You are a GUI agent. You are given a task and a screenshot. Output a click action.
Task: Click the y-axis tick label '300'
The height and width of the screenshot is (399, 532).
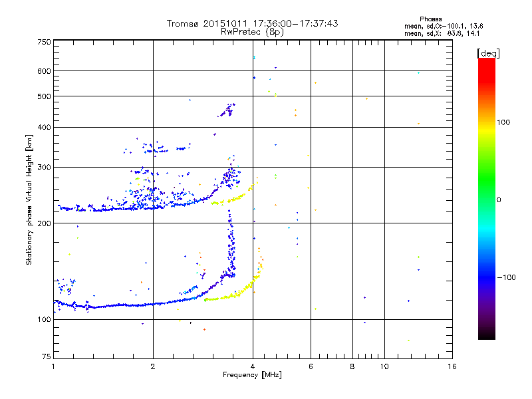click(44, 168)
